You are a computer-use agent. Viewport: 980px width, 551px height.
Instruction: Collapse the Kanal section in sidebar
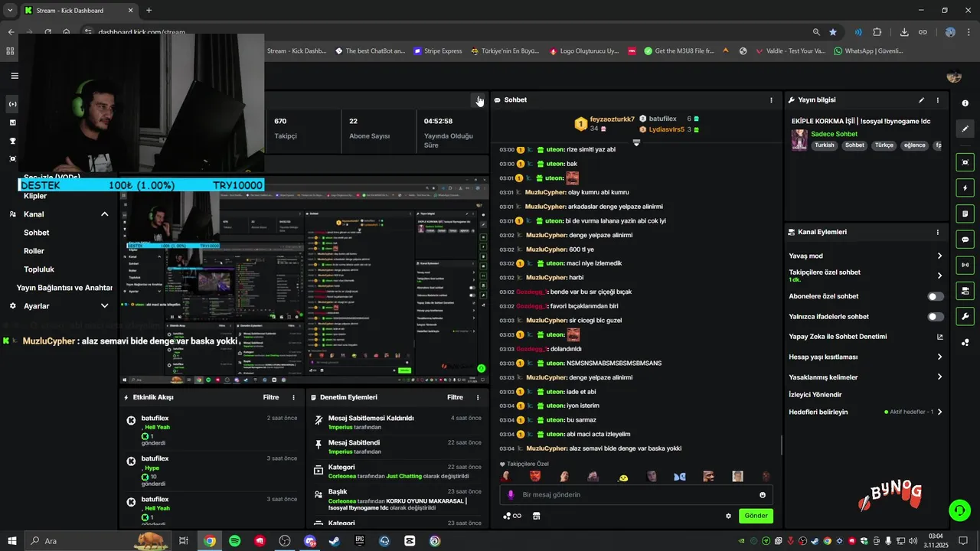tap(105, 214)
